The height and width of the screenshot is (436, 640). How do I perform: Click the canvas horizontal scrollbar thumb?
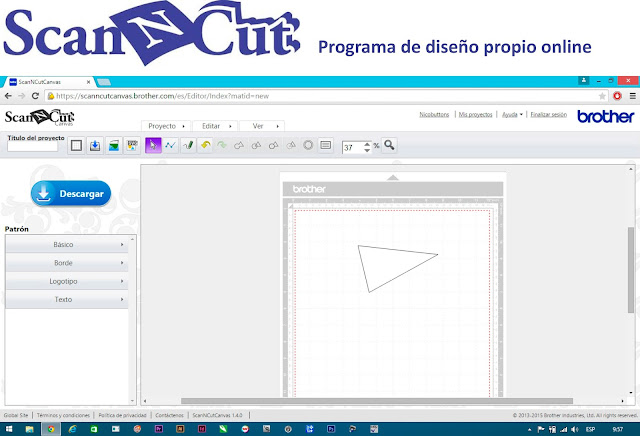377,401
